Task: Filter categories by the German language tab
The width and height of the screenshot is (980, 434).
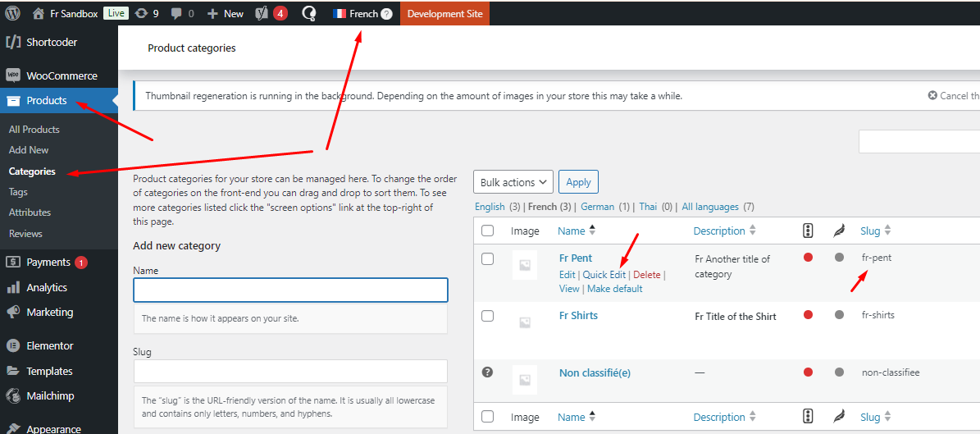Action: [x=595, y=207]
